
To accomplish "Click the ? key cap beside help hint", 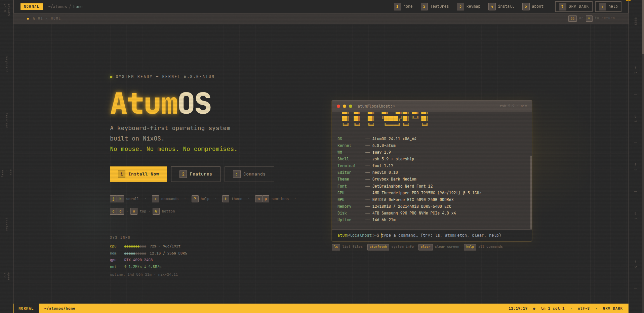I will 195,199.
